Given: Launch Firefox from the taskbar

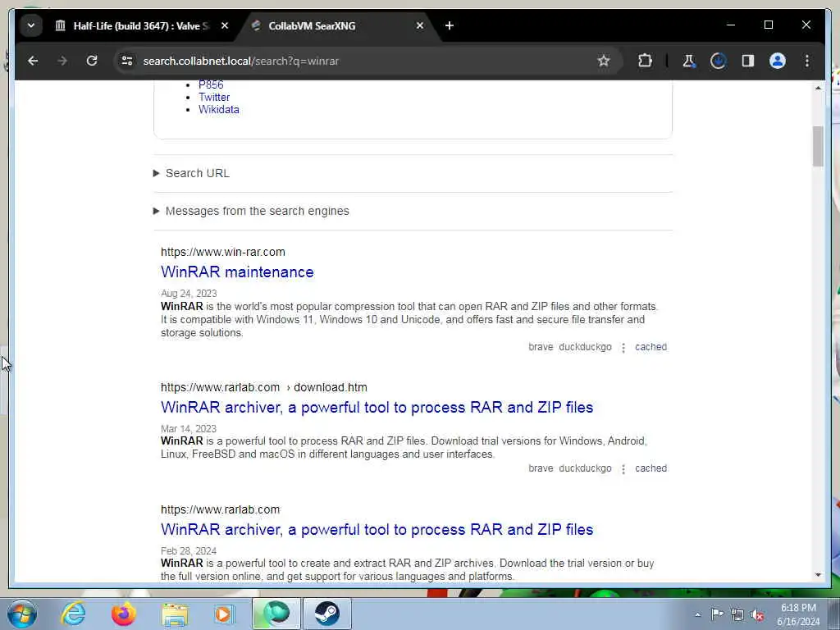Looking at the screenshot, I should coord(124,614).
